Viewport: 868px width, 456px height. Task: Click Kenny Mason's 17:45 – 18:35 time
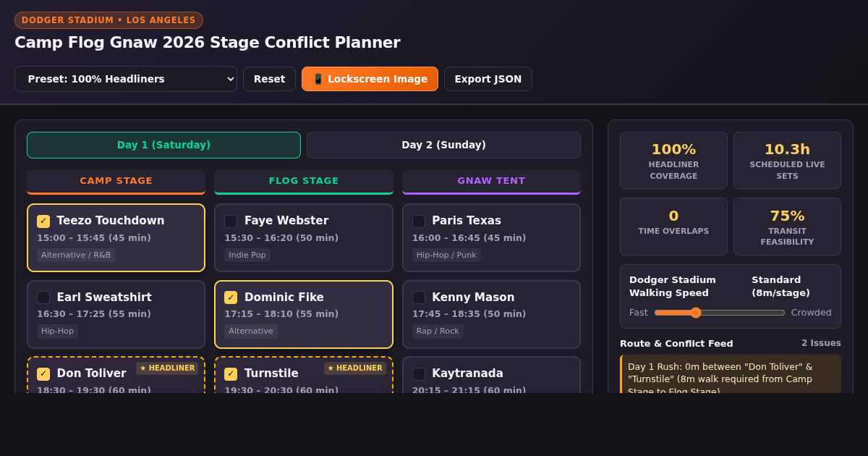pos(469,314)
